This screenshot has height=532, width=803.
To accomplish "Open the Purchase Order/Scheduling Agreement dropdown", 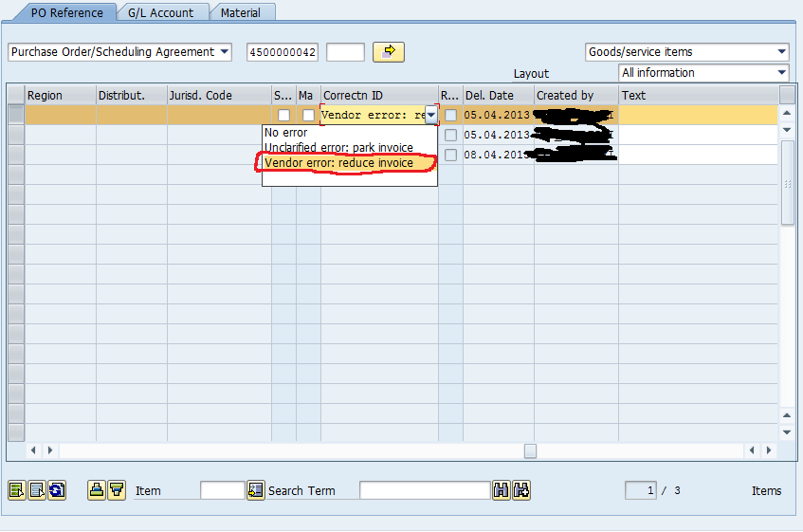I will pos(225,52).
